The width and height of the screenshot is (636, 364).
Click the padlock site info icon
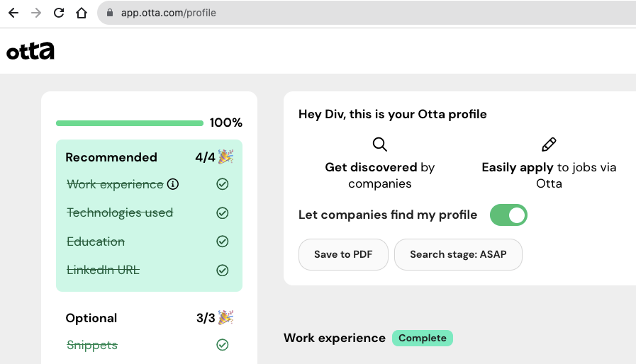tap(109, 13)
